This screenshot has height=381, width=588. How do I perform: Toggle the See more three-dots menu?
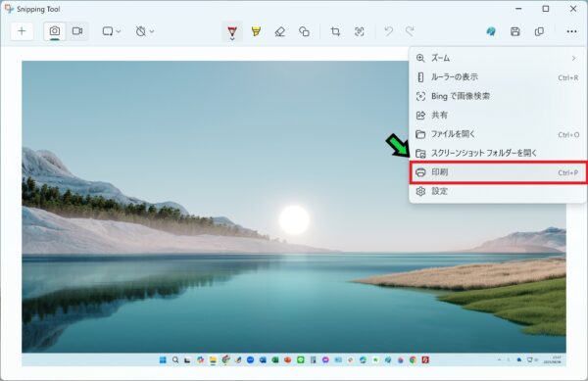point(571,32)
